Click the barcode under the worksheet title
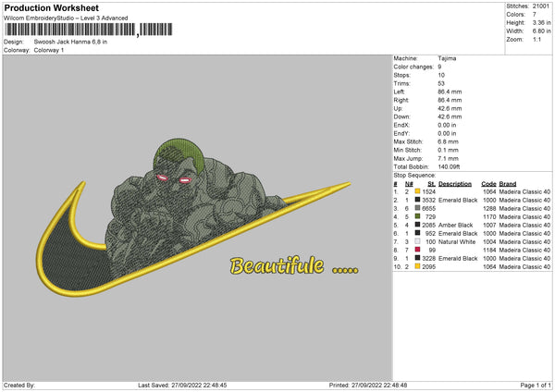The width and height of the screenshot is (555, 392). [89, 30]
